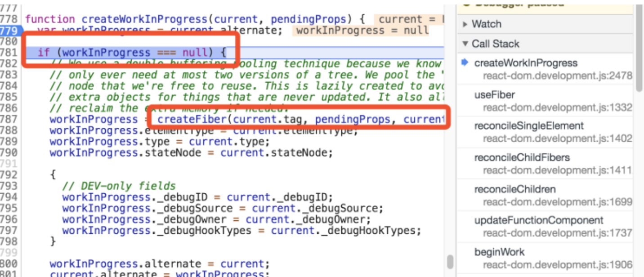Set a breakpoint on line 781
Image resolution: width=644 pixels, height=277 pixels.
pyautogui.click(x=9, y=53)
